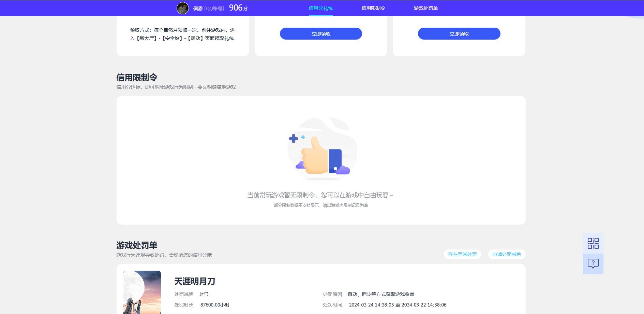Open the QR code side icon
Screen dimensions: 644x314
[593, 243]
